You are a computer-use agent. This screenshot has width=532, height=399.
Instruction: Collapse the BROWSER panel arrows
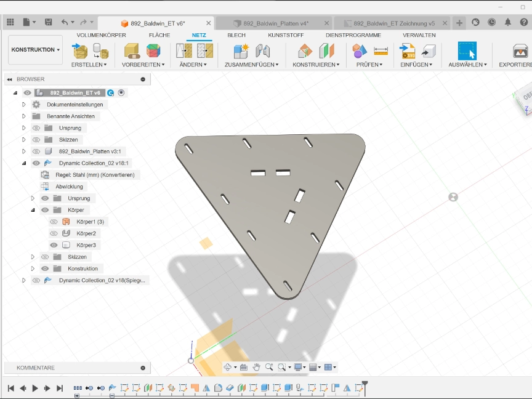click(9, 79)
